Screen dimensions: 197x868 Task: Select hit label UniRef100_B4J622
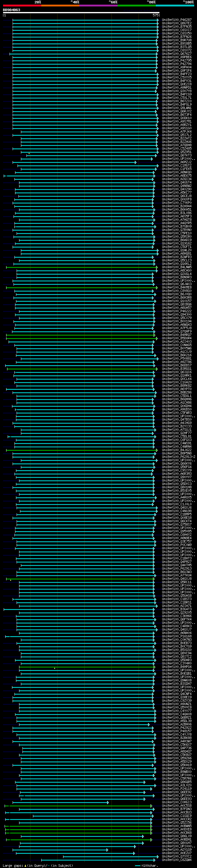point(176,450)
